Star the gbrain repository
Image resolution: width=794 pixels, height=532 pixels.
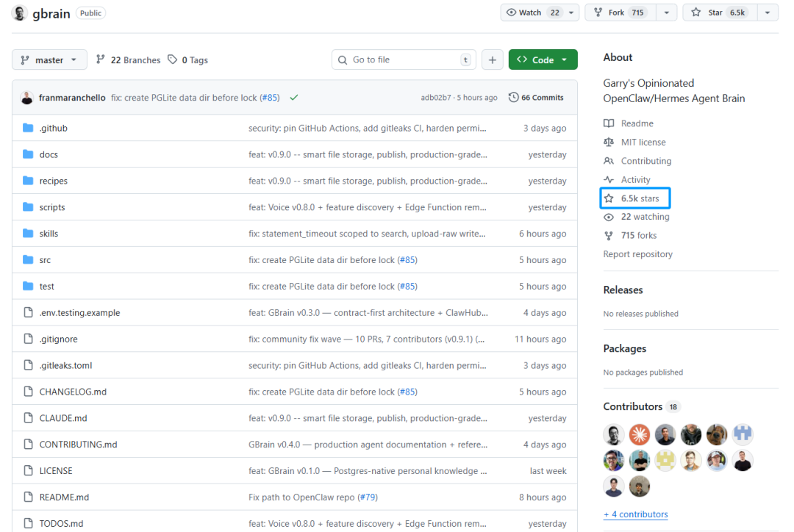707,12
